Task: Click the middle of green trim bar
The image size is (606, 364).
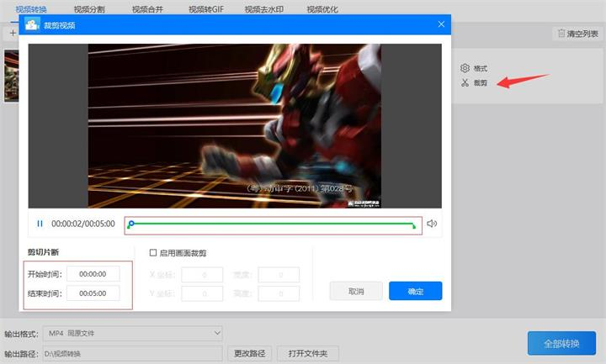Action: pyautogui.click(x=273, y=224)
